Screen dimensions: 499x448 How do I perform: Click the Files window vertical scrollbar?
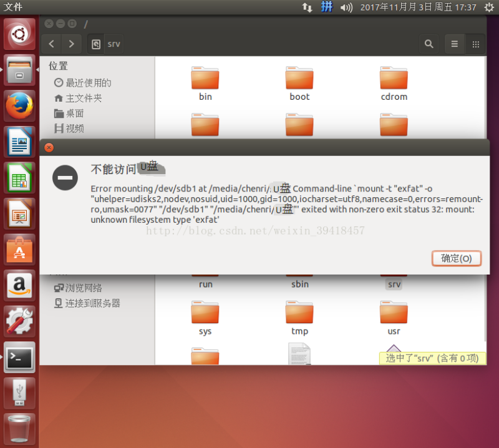click(x=485, y=199)
